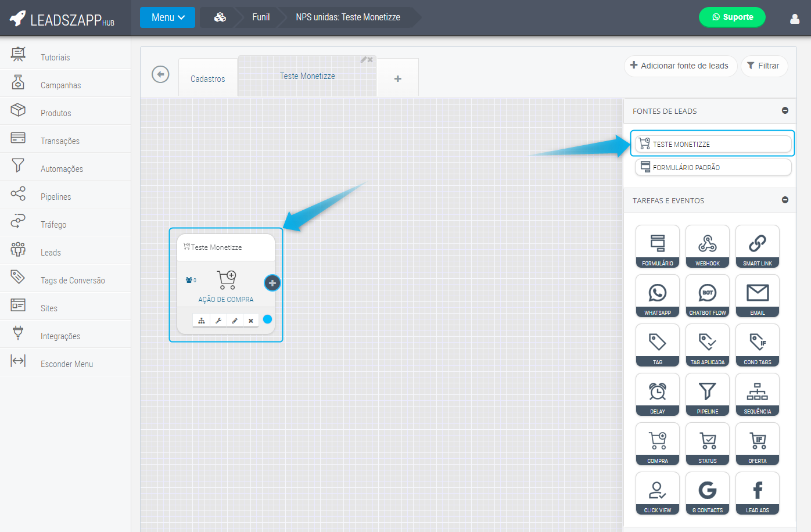Select the Webhook task block
This screenshot has width=811, height=532.
[x=707, y=246]
